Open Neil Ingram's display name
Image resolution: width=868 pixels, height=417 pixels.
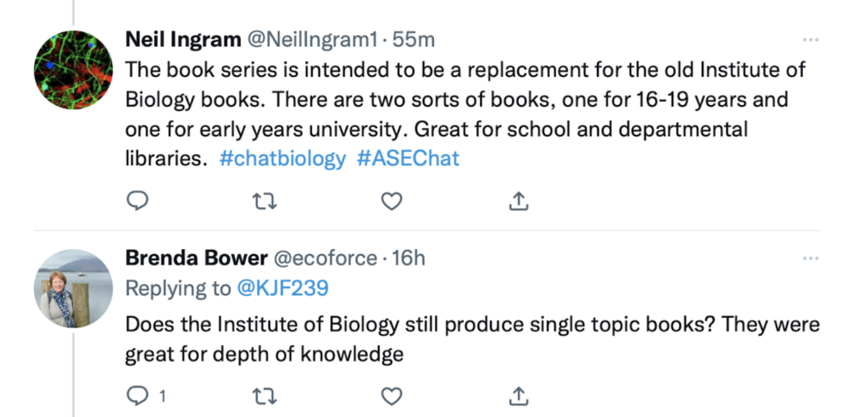pyautogui.click(x=183, y=39)
